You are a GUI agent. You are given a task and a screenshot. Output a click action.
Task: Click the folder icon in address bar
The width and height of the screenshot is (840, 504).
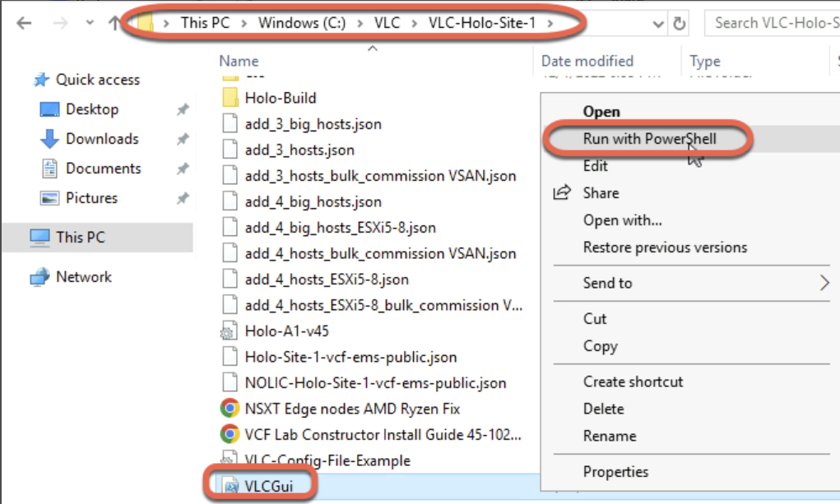(x=145, y=23)
